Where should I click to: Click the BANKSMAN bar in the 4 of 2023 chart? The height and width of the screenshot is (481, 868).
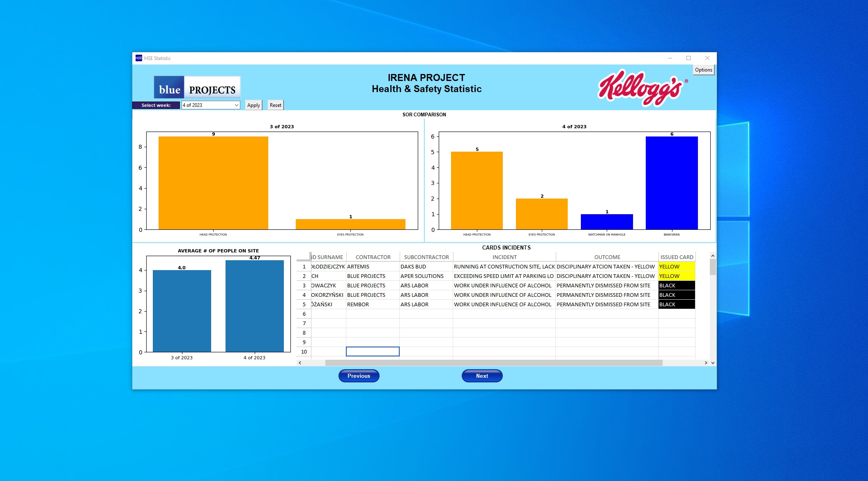tap(671, 181)
